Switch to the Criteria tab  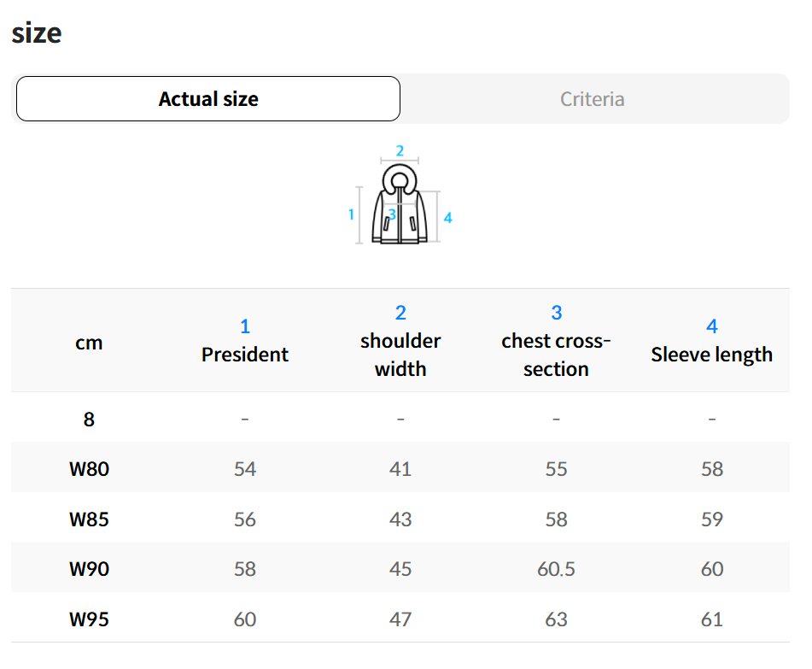pyautogui.click(x=593, y=99)
